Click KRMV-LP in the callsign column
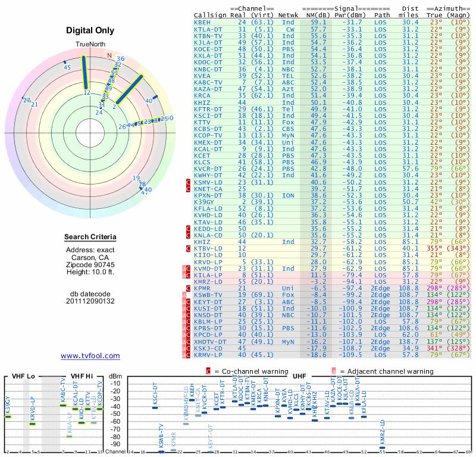Screen dimensions: 476x457 (208, 355)
